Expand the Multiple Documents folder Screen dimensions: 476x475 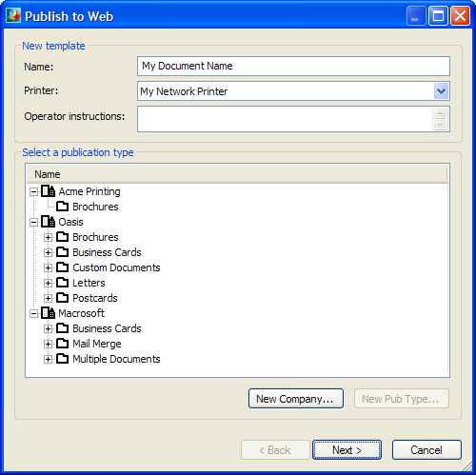[48, 360]
